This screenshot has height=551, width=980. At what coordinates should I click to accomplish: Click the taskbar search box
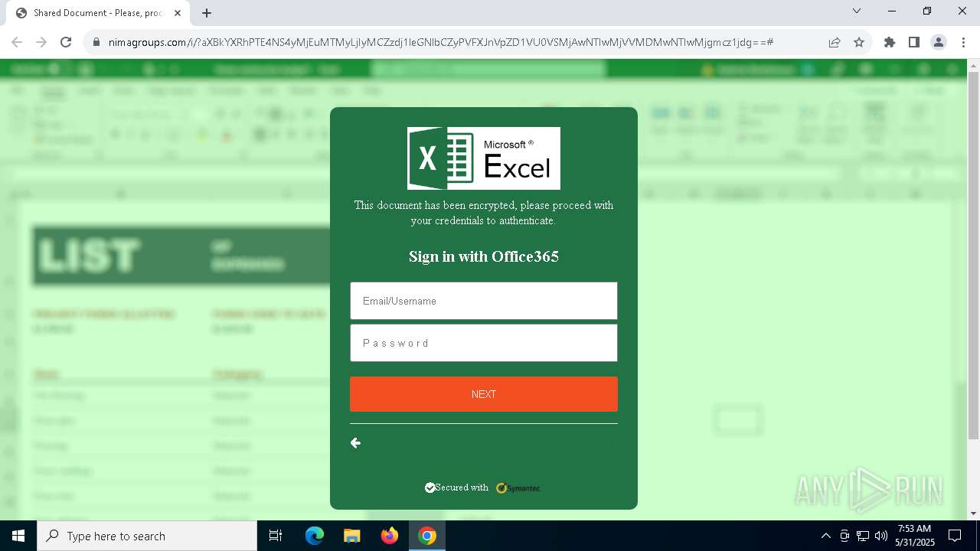click(147, 536)
